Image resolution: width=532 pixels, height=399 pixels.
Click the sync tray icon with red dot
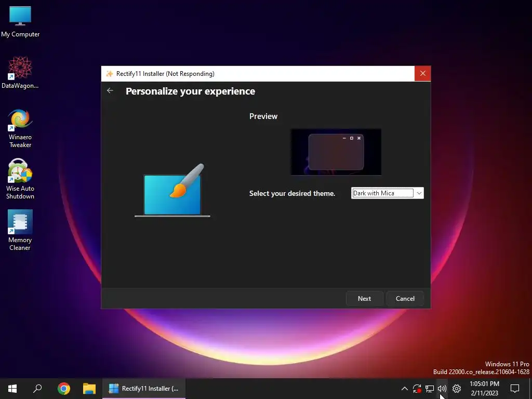tap(417, 389)
